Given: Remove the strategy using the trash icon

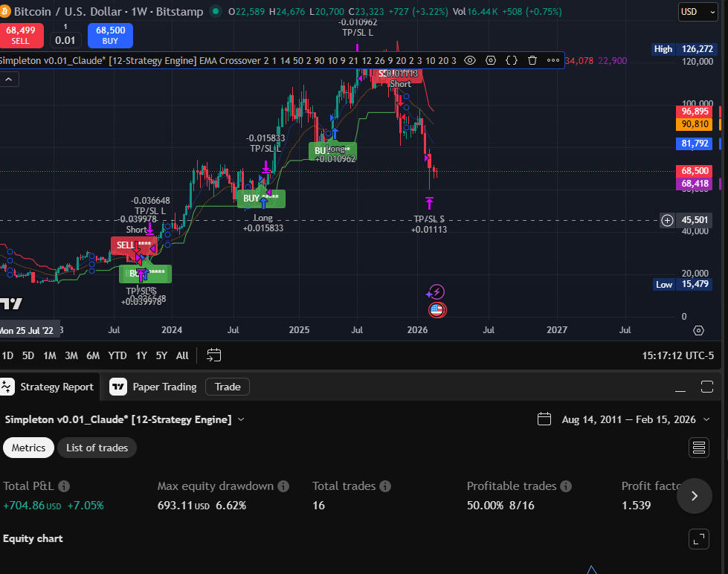Looking at the screenshot, I should click(x=532, y=60).
